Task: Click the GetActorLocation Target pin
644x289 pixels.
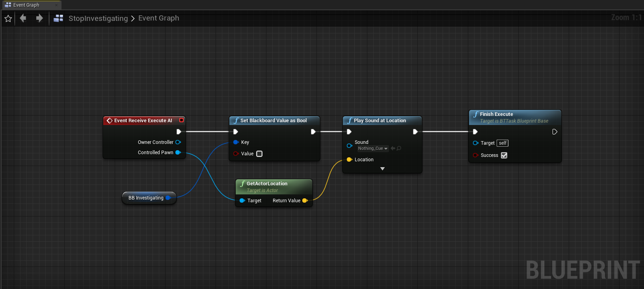Action: 242,201
